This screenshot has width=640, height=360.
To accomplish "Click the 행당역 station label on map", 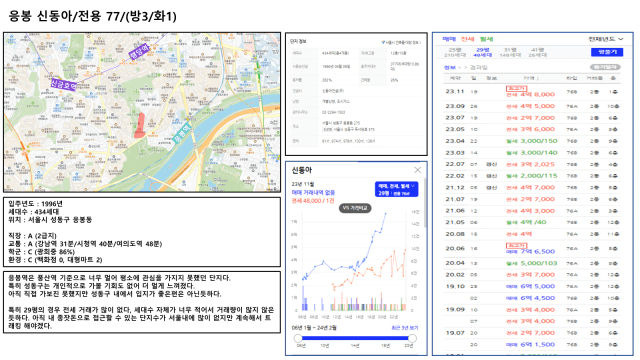I will (139, 53).
